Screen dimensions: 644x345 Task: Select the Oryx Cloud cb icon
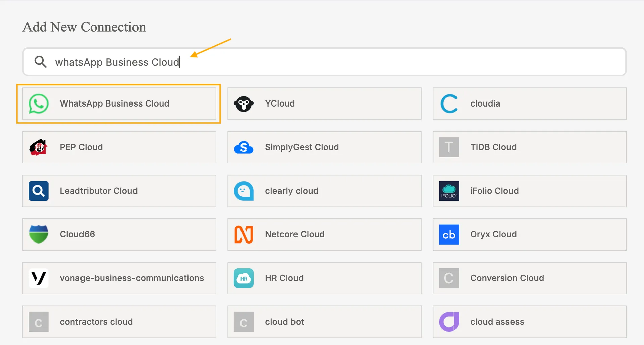click(x=449, y=234)
